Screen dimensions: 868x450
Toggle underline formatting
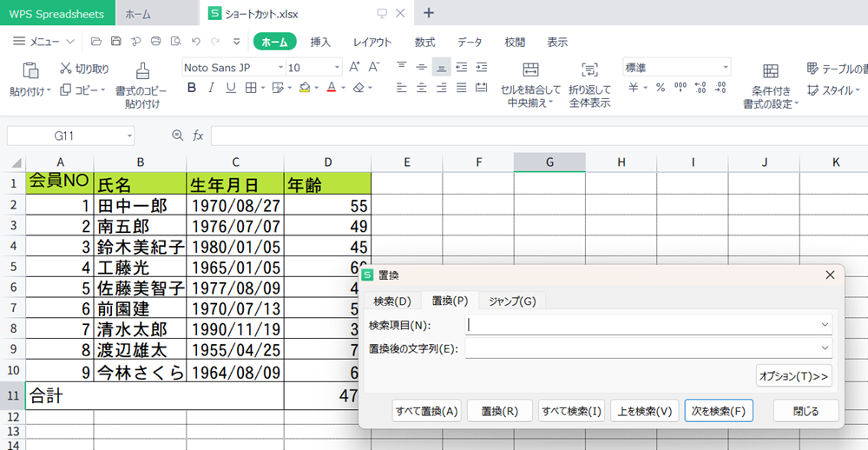[x=231, y=88]
